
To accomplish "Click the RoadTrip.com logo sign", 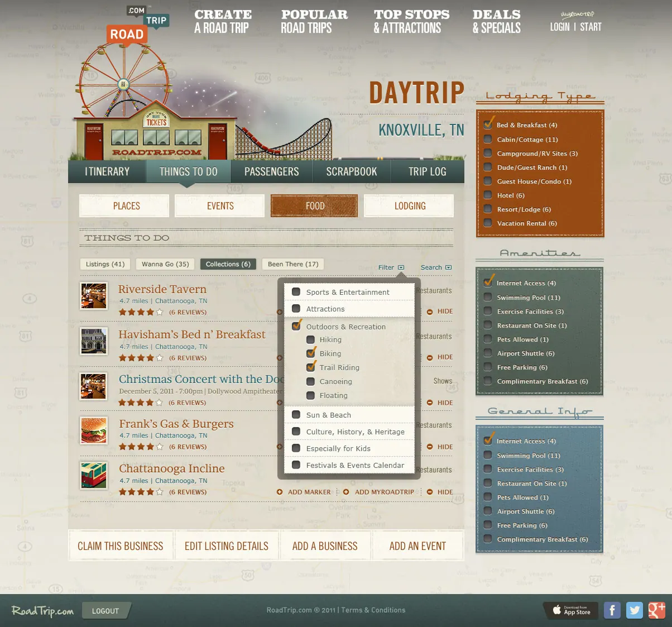I will pos(137,26).
